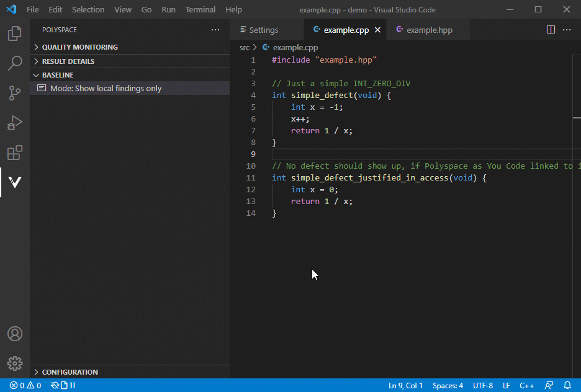Open the Run and Debug view
This screenshot has width=581, height=392.
pos(15,123)
